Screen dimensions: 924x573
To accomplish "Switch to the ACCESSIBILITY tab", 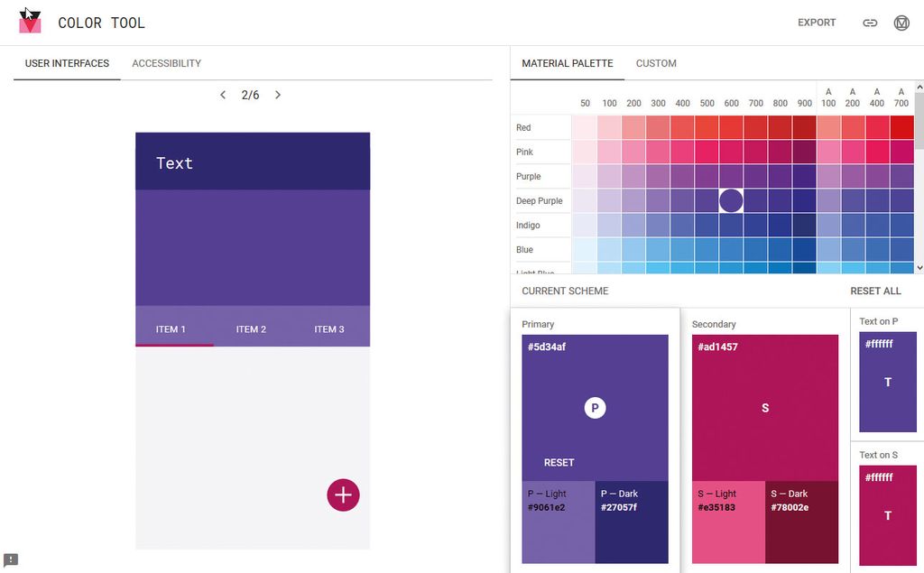I will (x=166, y=63).
